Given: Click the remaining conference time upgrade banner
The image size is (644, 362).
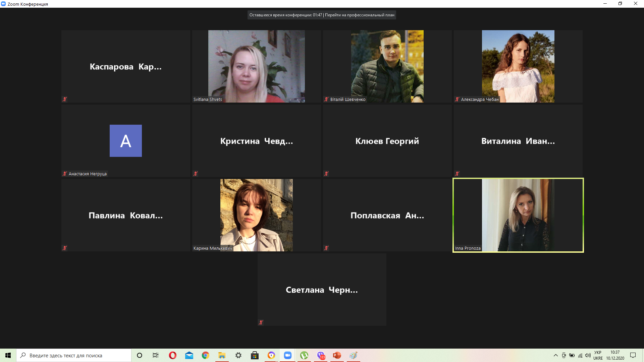Looking at the screenshot, I should 322,15.
